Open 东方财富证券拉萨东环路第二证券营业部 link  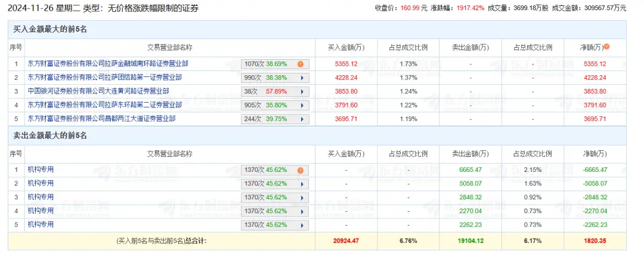coord(105,105)
